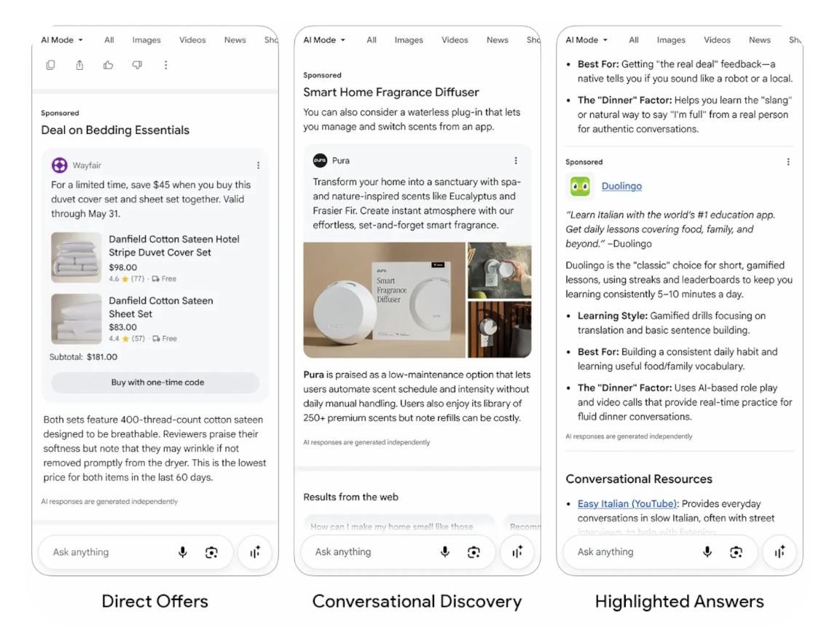Click the duvet cover set thumbnail
This screenshot has width=832, height=644.
[76, 257]
